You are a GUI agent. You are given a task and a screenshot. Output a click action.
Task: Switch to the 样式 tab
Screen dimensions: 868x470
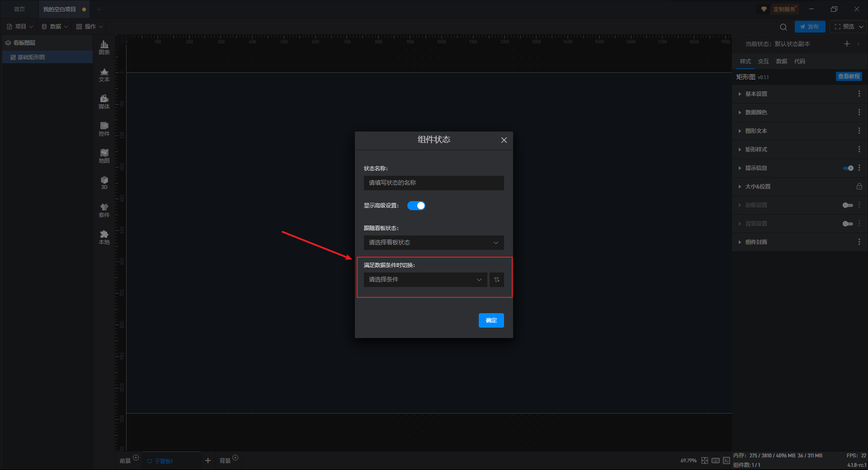click(x=745, y=61)
